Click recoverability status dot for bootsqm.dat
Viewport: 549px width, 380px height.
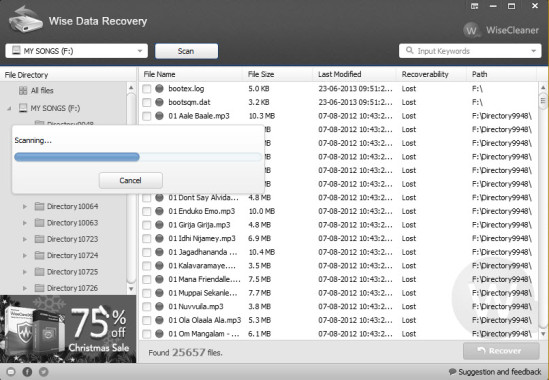159,102
